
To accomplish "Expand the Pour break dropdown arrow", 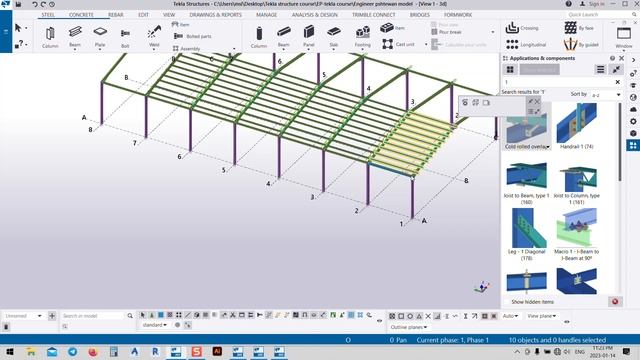I will (x=493, y=32).
